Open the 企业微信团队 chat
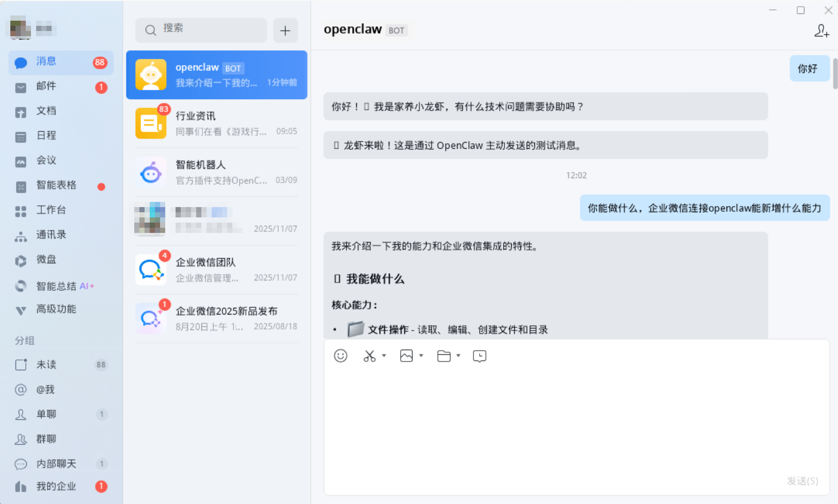The image size is (838, 504). (217, 270)
